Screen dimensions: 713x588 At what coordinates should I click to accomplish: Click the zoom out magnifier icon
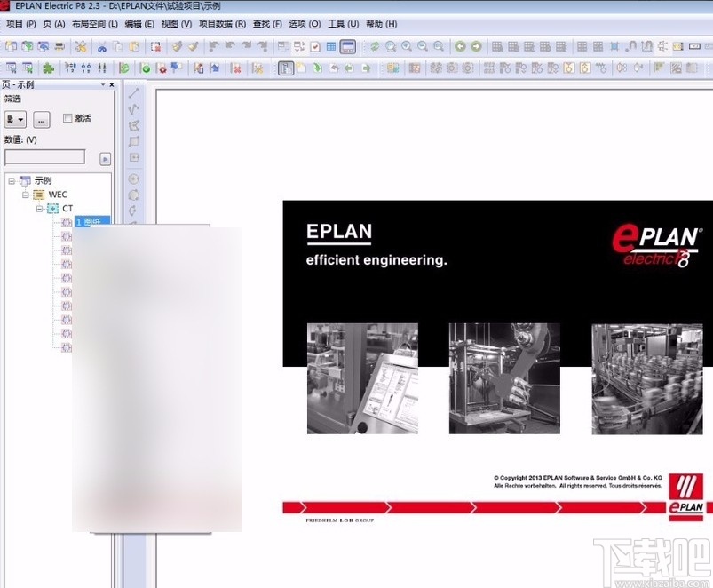pyautogui.click(x=423, y=46)
